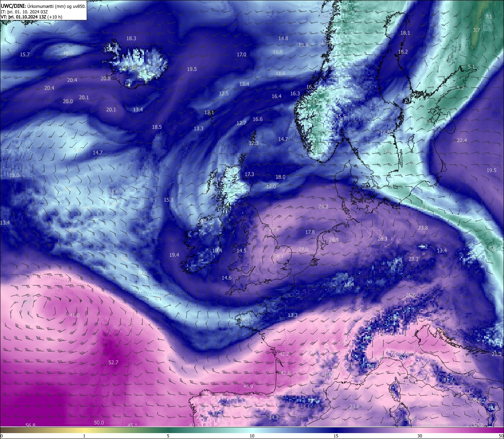Click the 50.0 map value
504x439 pixels.
[x=99, y=422]
